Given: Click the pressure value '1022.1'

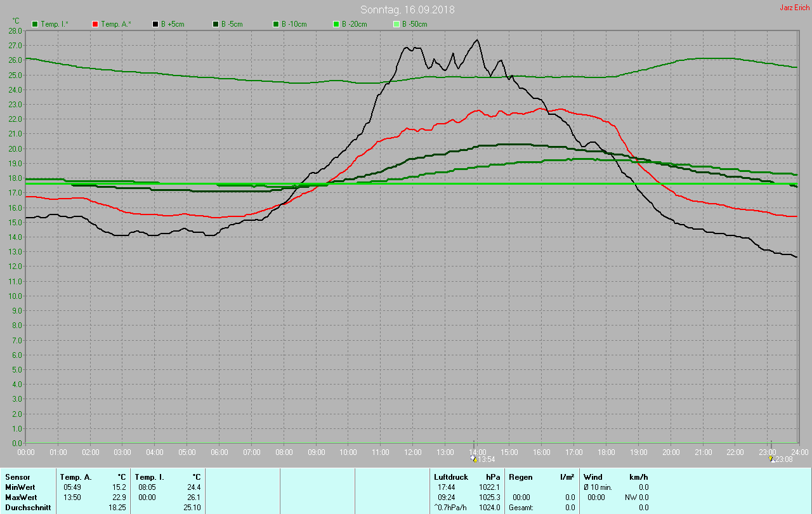Looking at the screenshot, I should (489, 487).
